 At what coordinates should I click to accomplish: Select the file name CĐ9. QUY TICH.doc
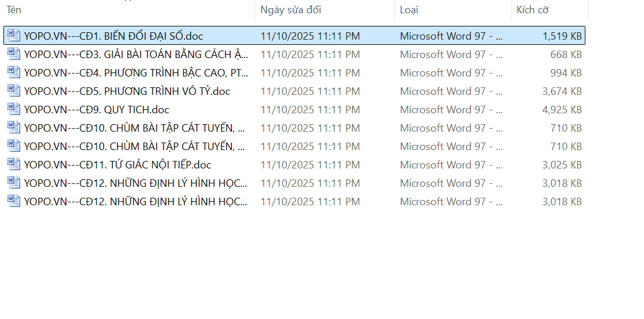[x=97, y=110]
